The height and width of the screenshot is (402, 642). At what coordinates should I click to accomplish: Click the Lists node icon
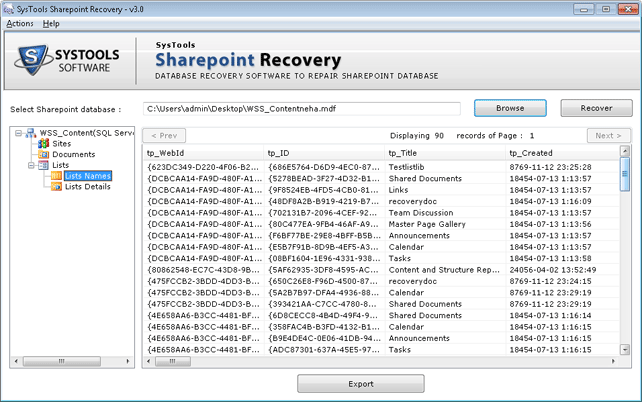[43, 165]
